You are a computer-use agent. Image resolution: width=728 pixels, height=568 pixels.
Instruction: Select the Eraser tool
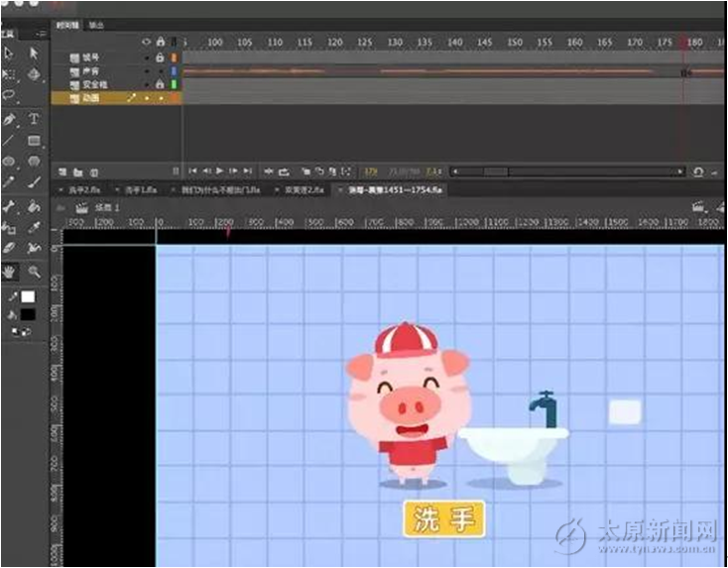pyautogui.click(x=9, y=248)
